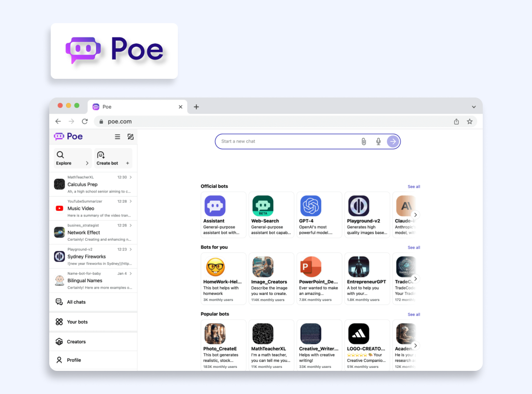Click the Poe logo in the sidebar
532x394 pixels.
pos(68,136)
